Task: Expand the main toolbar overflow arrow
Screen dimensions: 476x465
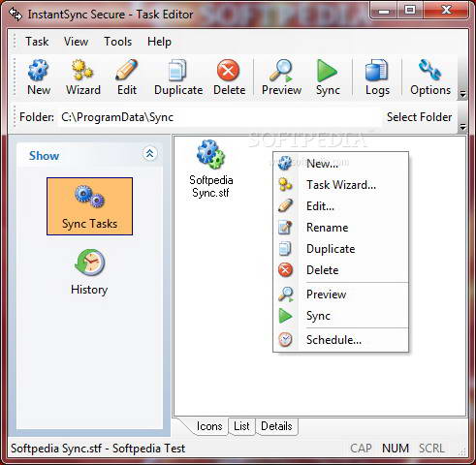Action: coord(462,94)
